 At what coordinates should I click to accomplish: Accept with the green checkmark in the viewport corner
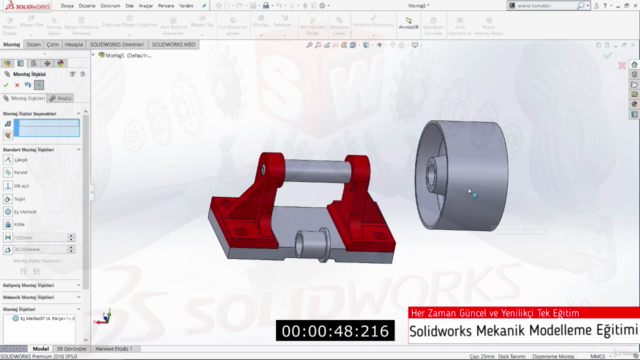(x=608, y=56)
